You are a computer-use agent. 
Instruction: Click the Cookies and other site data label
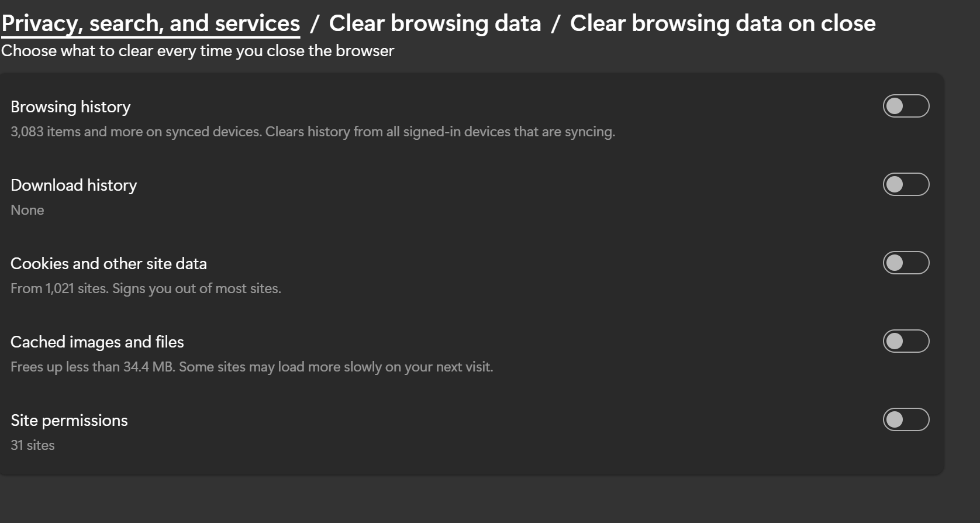click(109, 264)
